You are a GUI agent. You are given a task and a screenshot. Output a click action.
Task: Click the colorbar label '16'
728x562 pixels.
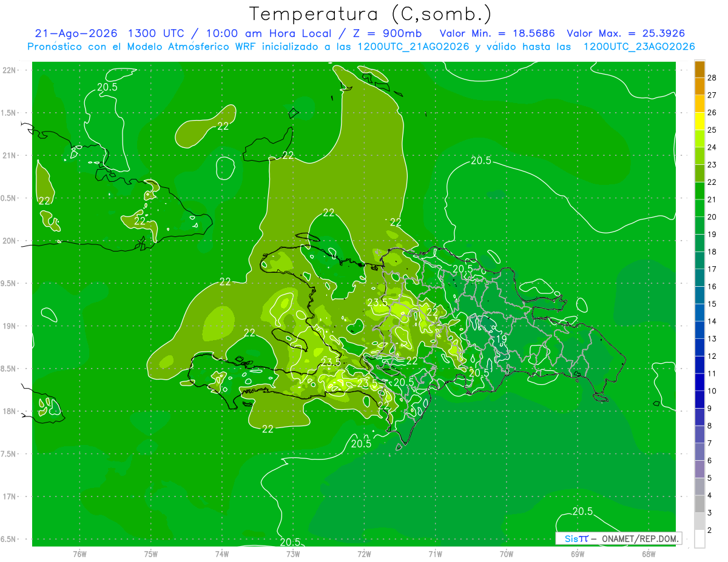pos(712,287)
